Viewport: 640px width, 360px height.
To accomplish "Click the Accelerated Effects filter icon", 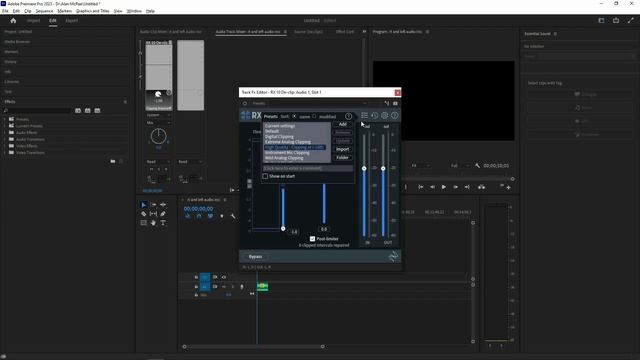I will (x=78, y=111).
